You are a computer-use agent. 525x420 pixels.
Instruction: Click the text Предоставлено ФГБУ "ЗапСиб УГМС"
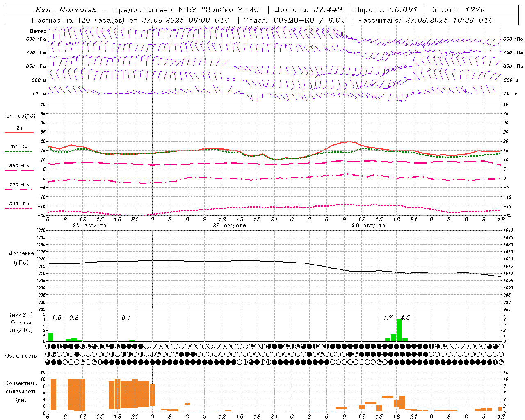click(187, 10)
